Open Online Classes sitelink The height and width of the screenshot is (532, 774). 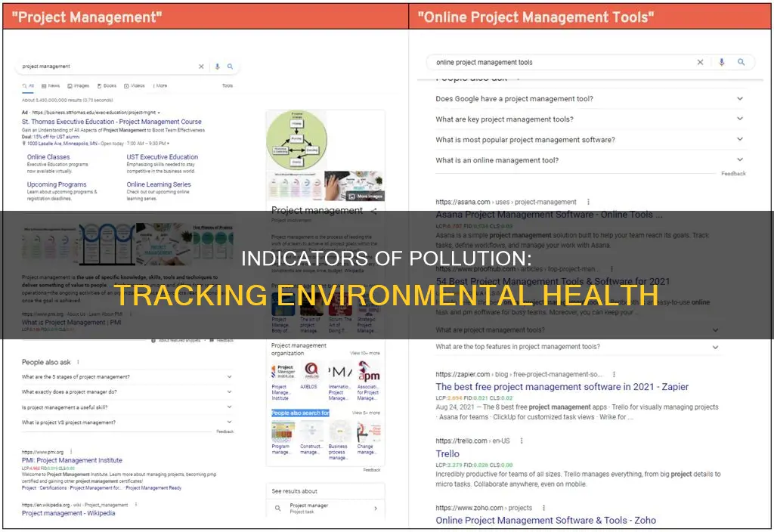(48, 157)
